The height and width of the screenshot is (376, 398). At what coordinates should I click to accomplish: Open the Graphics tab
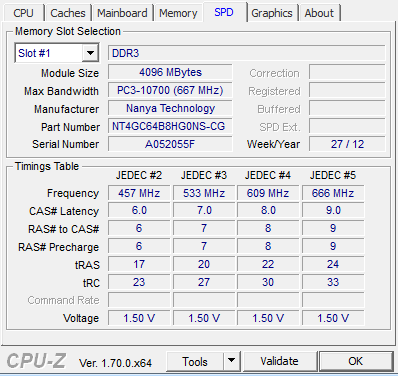click(272, 13)
